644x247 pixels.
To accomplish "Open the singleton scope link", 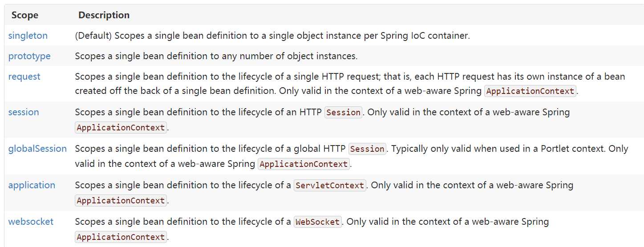I will (28, 36).
